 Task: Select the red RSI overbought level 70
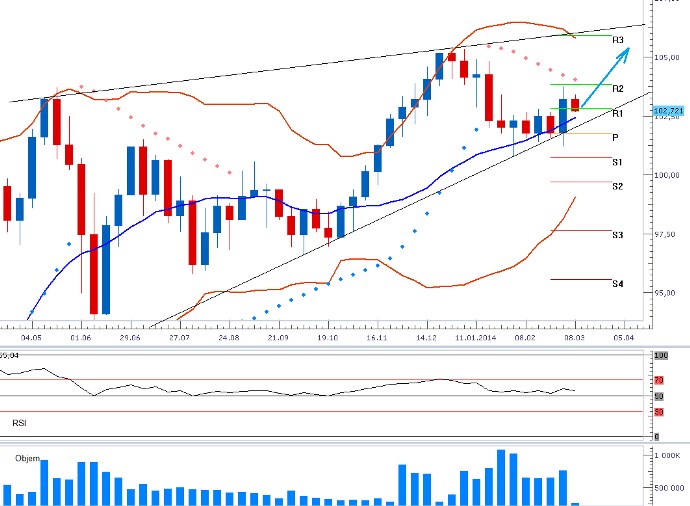pos(659,380)
